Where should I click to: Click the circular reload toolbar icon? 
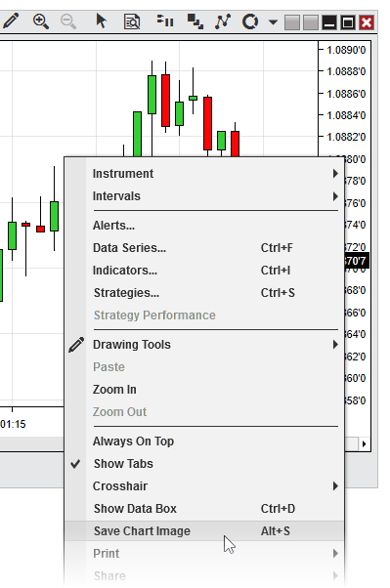(250, 21)
